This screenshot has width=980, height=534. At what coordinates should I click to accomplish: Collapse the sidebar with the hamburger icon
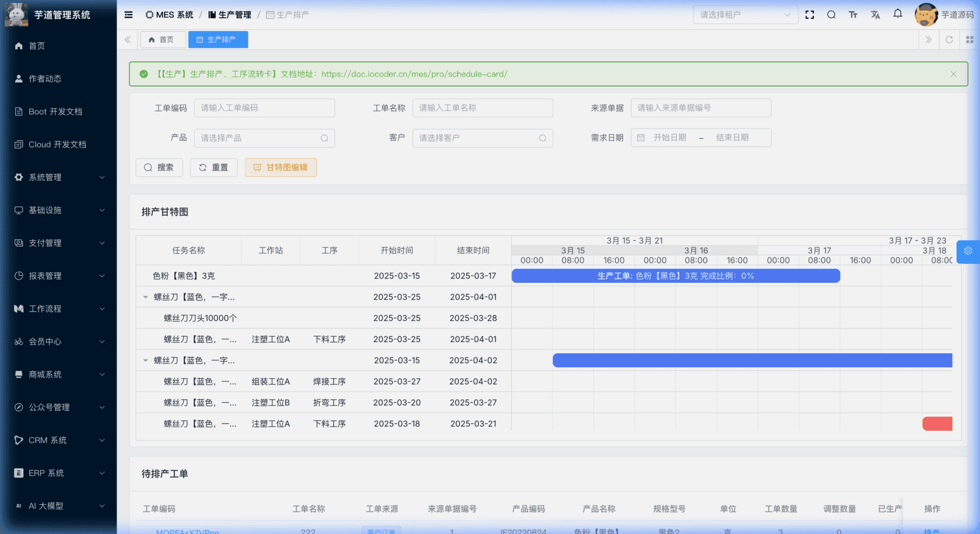pos(128,15)
